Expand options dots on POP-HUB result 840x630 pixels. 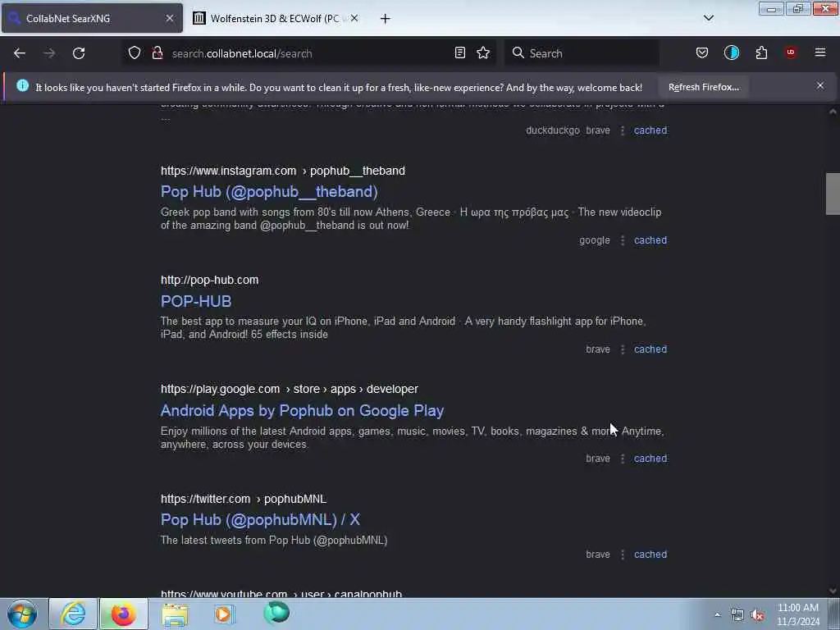622,349
